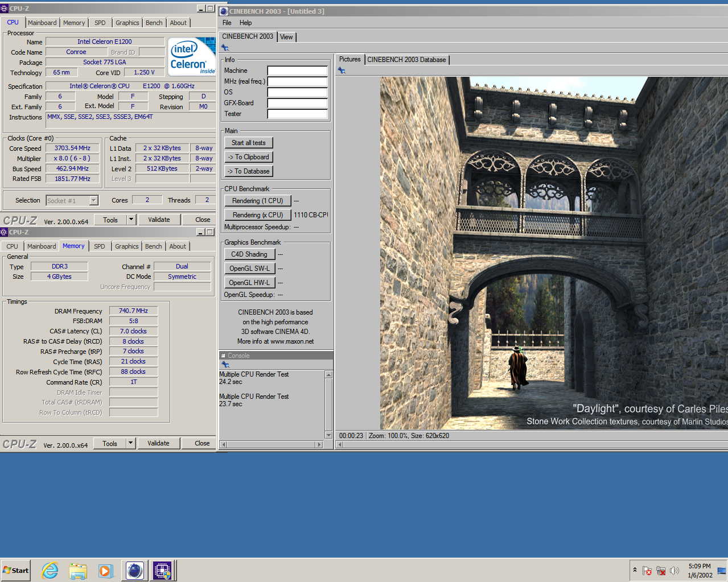Open Bench tab in CPU-Z window showing Timings

[153, 246]
